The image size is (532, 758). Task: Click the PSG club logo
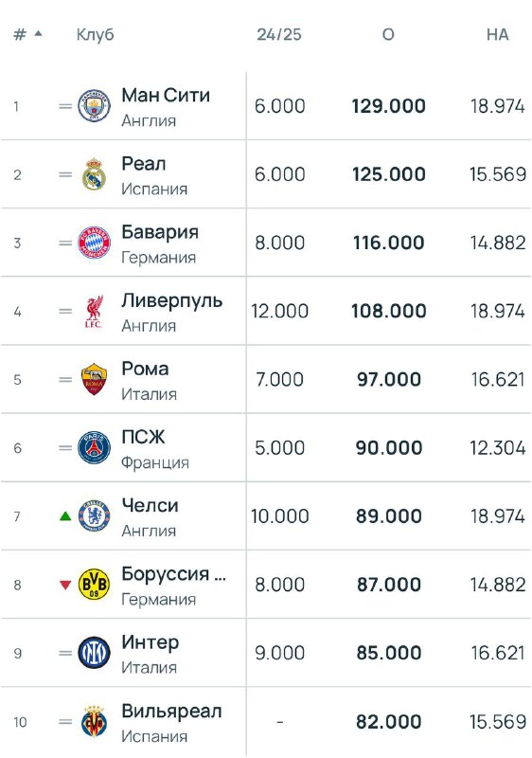[x=94, y=447]
